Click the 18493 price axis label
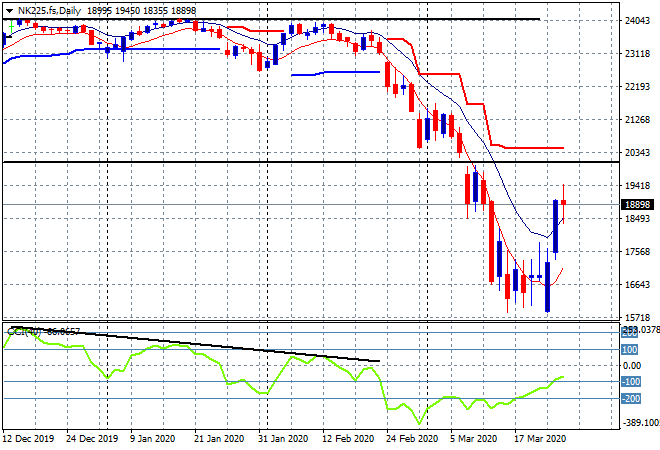 tap(637, 218)
